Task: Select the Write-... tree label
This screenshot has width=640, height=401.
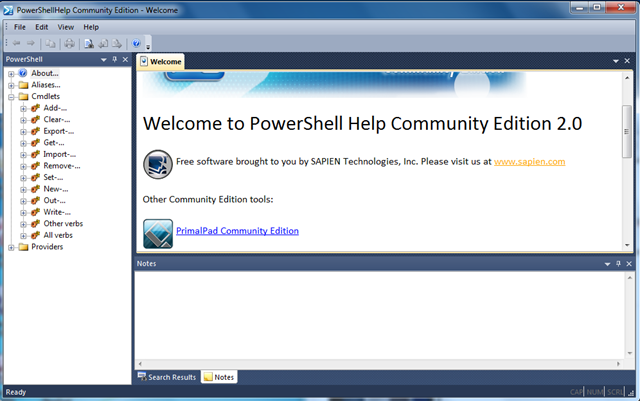Action: tap(57, 212)
